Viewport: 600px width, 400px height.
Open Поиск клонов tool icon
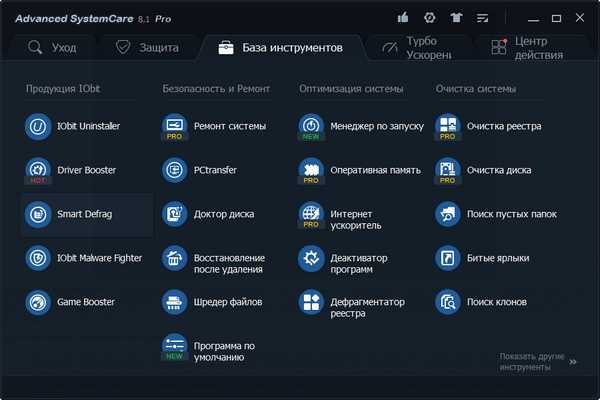click(448, 302)
